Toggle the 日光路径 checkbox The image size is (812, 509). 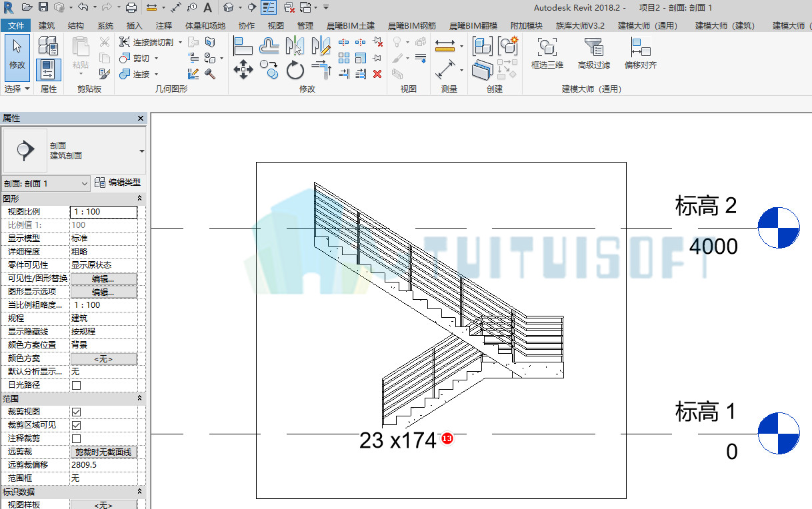pos(76,385)
